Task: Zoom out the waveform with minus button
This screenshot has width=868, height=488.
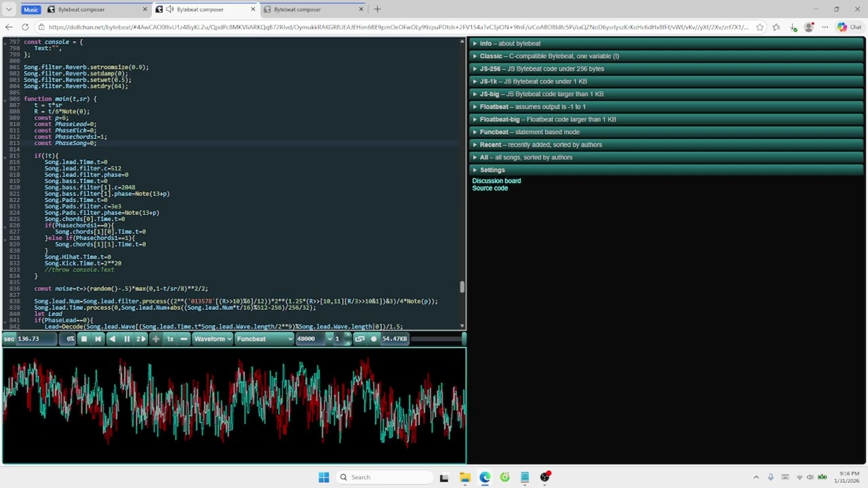Action: [184, 339]
